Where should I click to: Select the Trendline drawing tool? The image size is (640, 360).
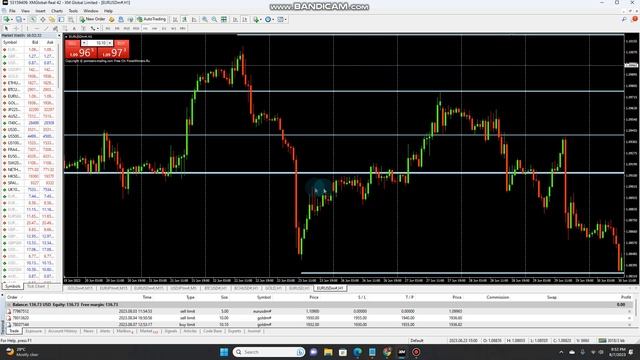click(46, 28)
